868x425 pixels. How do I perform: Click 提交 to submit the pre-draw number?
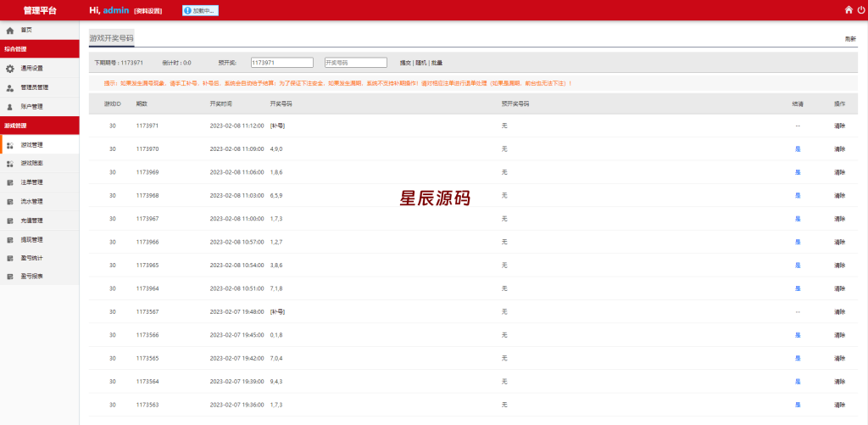tap(405, 63)
